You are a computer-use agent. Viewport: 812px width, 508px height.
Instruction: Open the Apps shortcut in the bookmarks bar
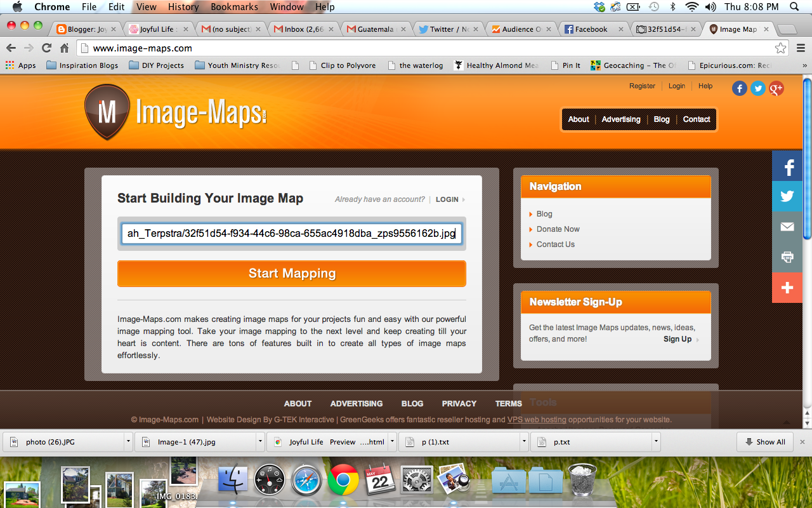(x=20, y=65)
